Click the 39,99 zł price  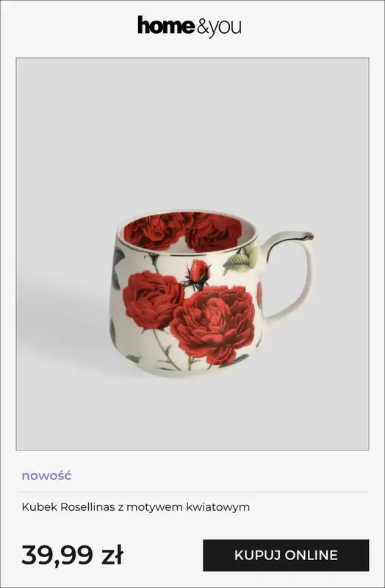coord(72,555)
